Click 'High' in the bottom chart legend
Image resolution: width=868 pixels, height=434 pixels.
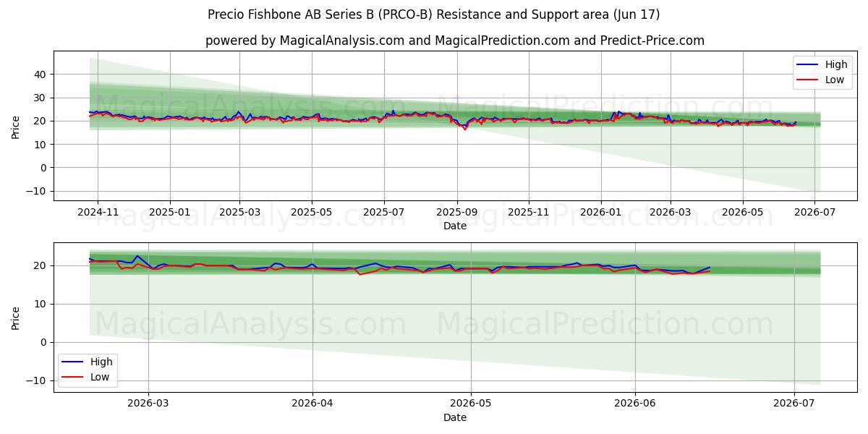click(101, 362)
